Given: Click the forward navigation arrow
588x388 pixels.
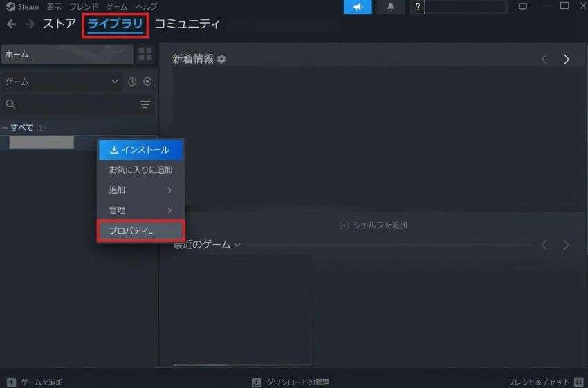Looking at the screenshot, I should [x=30, y=24].
